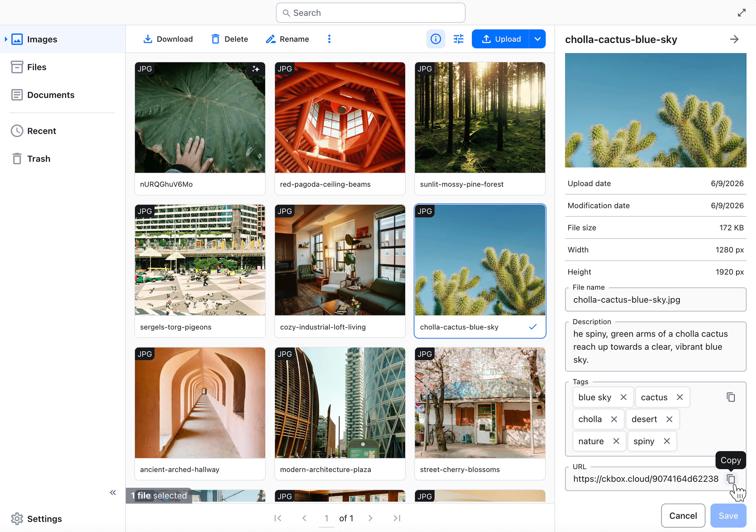Copy the URL with the copy icon
This screenshot has width=756, height=532.
(731, 479)
